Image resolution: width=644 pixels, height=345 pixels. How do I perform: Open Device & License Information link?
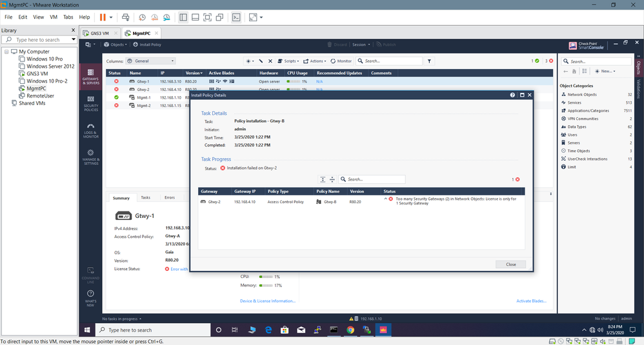(x=267, y=301)
